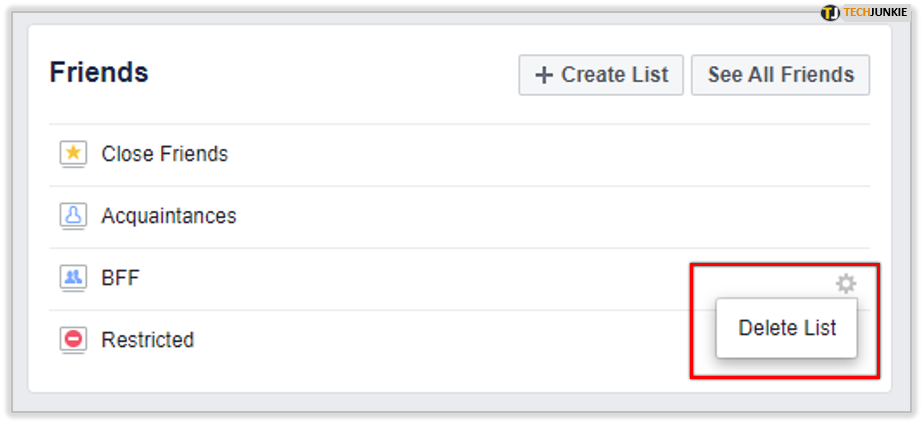The image size is (923, 424).
Task: Open the BFF friend list
Action: pyautogui.click(x=120, y=278)
